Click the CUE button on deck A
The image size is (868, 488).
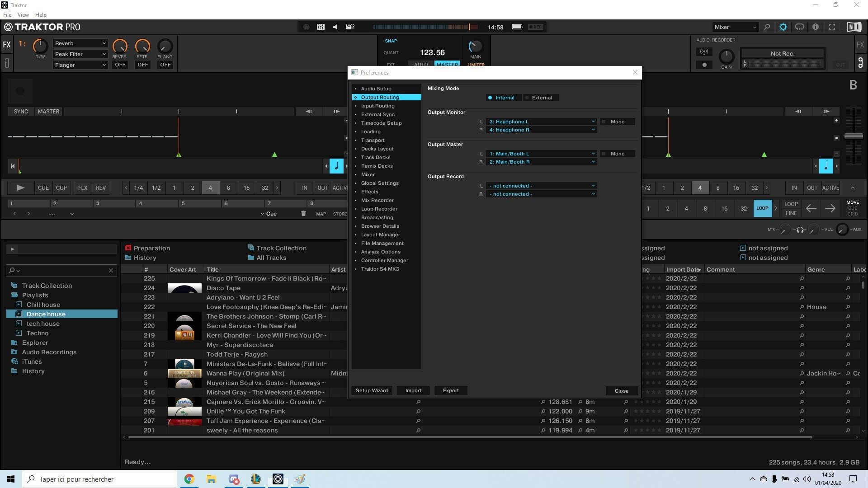pos(43,188)
